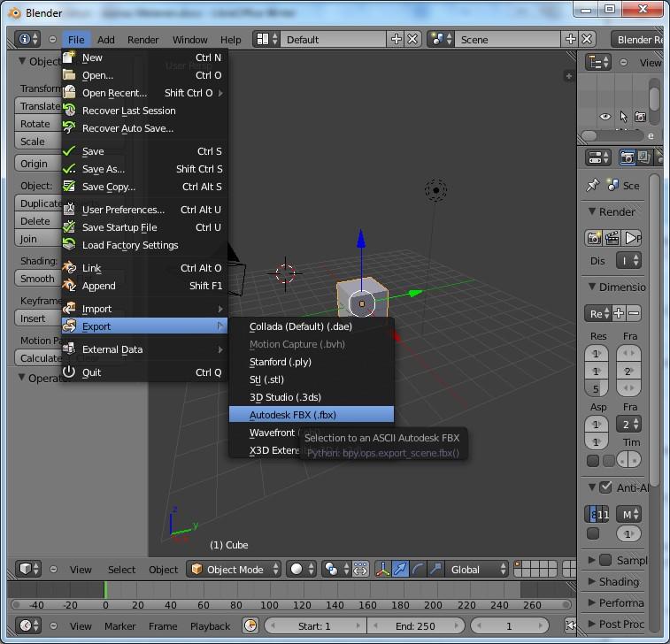The height and width of the screenshot is (644, 670).
Task: Remove the render preset with minus
Action: [x=634, y=313]
